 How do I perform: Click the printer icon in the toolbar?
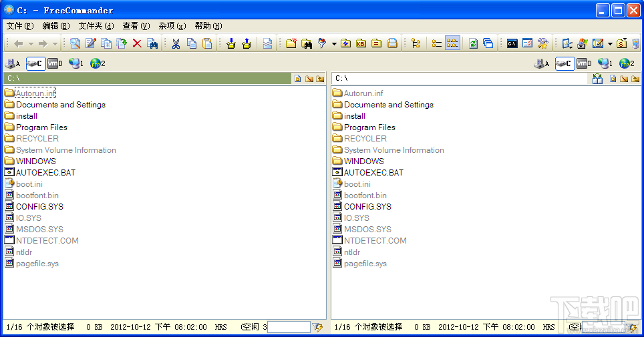pos(392,43)
